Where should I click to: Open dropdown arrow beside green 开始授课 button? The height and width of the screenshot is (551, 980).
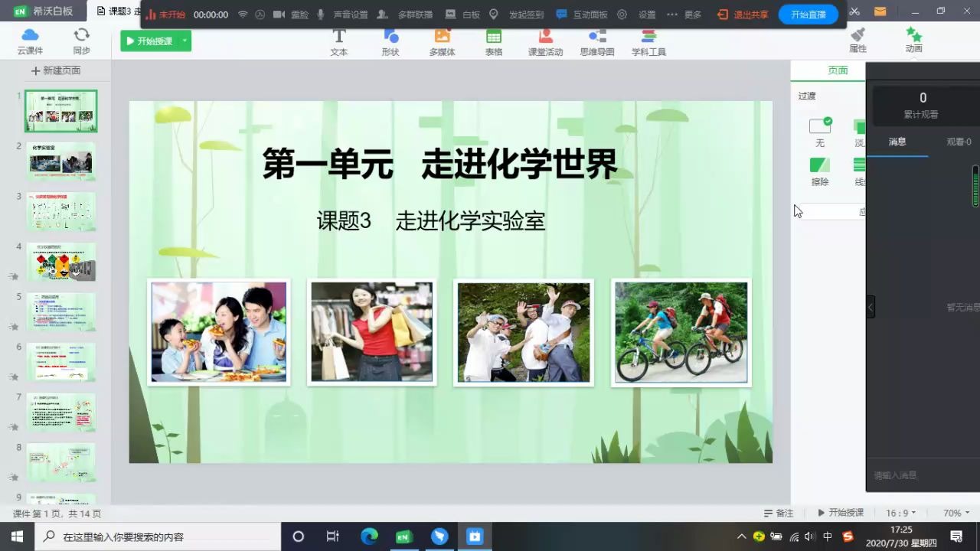pyautogui.click(x=185, y=41)
